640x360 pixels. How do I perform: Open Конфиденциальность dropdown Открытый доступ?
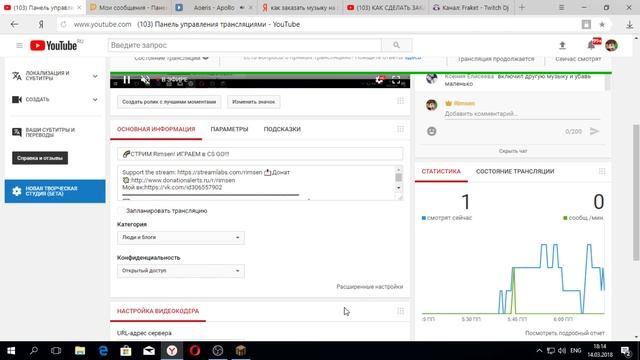coord(180,271)
